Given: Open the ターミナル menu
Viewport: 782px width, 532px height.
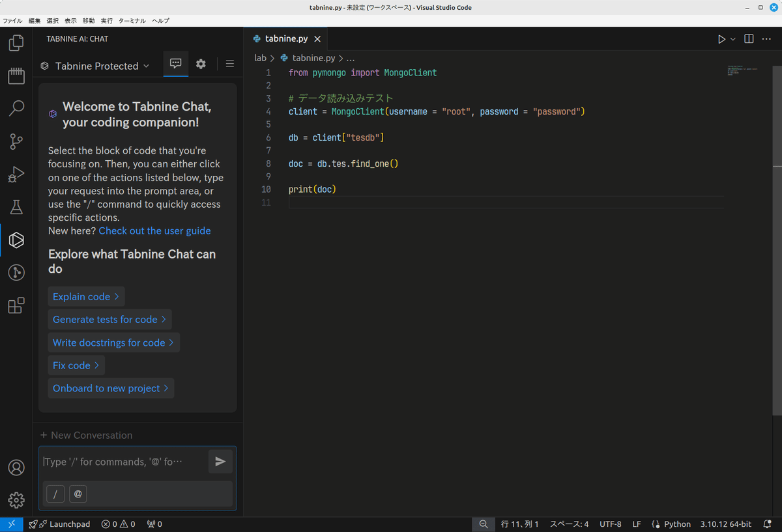Looking at the screenshot, I should (133, 20).
